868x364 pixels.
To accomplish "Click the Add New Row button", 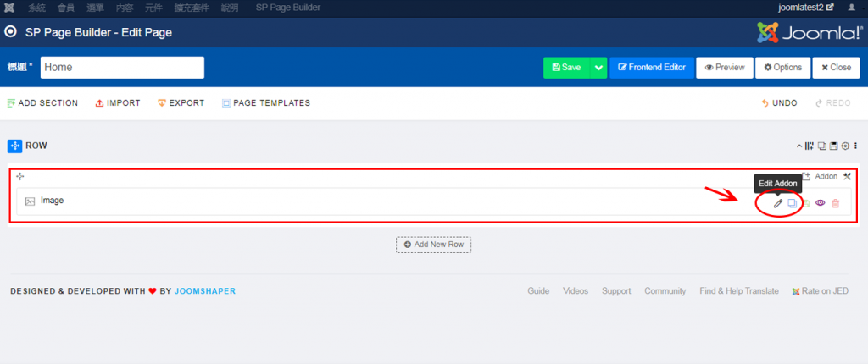I will tap(433, 245).
